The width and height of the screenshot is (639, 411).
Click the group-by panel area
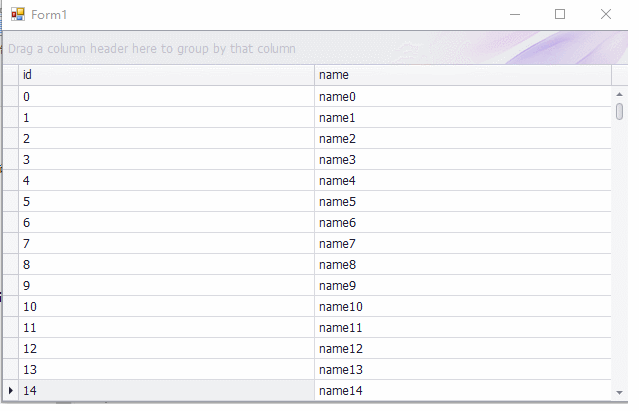click(315, 48)
